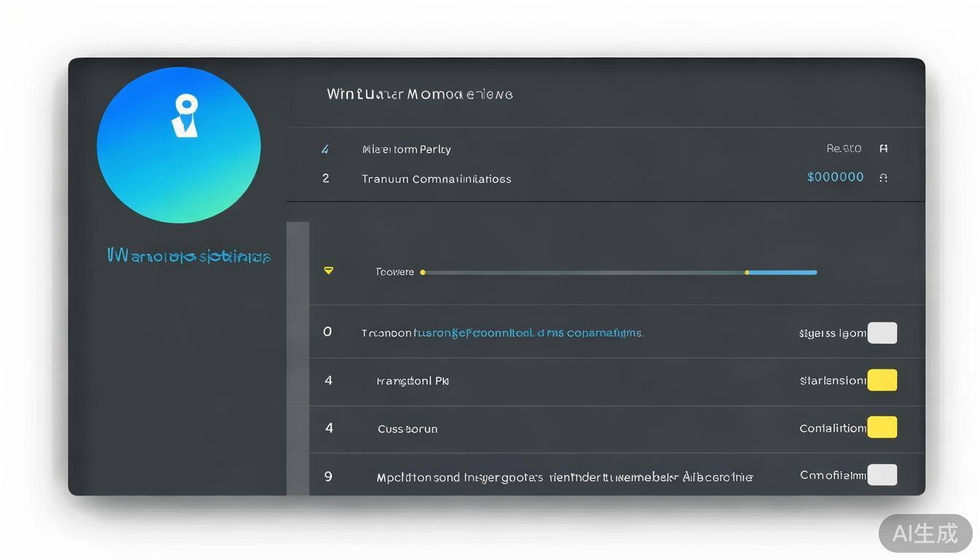Click the blue end segment of the Toovere slider

(782, 273)
